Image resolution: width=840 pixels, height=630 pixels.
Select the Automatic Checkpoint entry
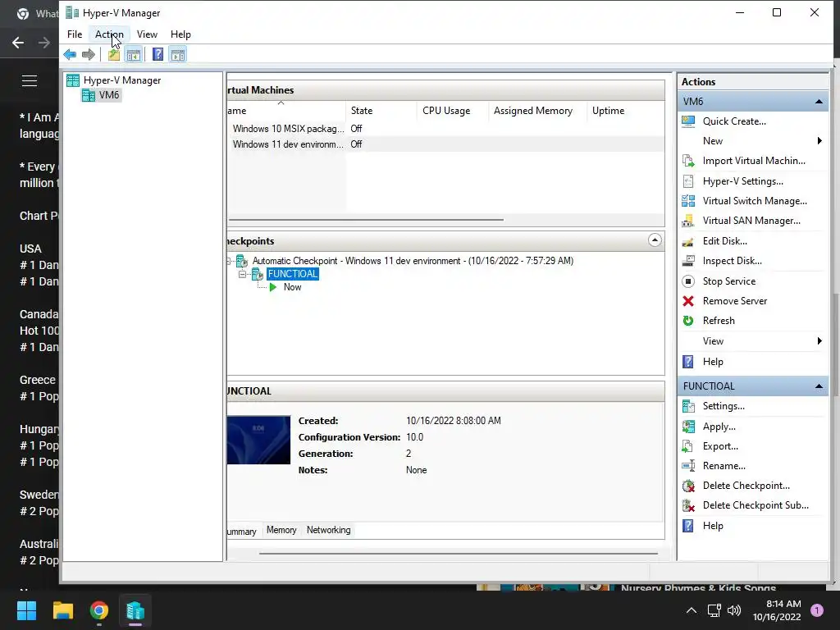(x=413, y=261)
